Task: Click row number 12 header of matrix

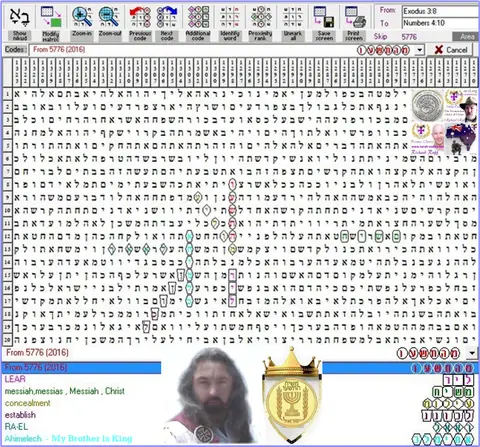Action: click(x=7, y=236)
